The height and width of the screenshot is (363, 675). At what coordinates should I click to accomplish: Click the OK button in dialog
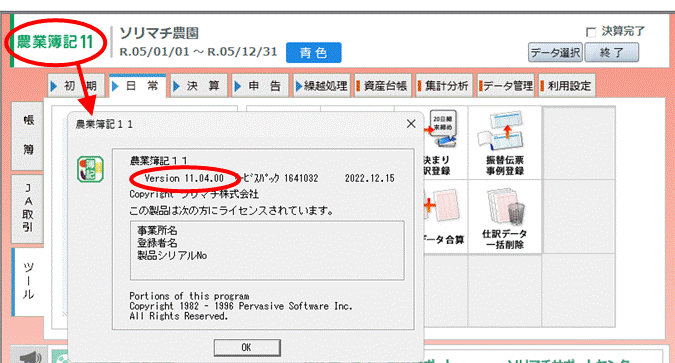247,347
